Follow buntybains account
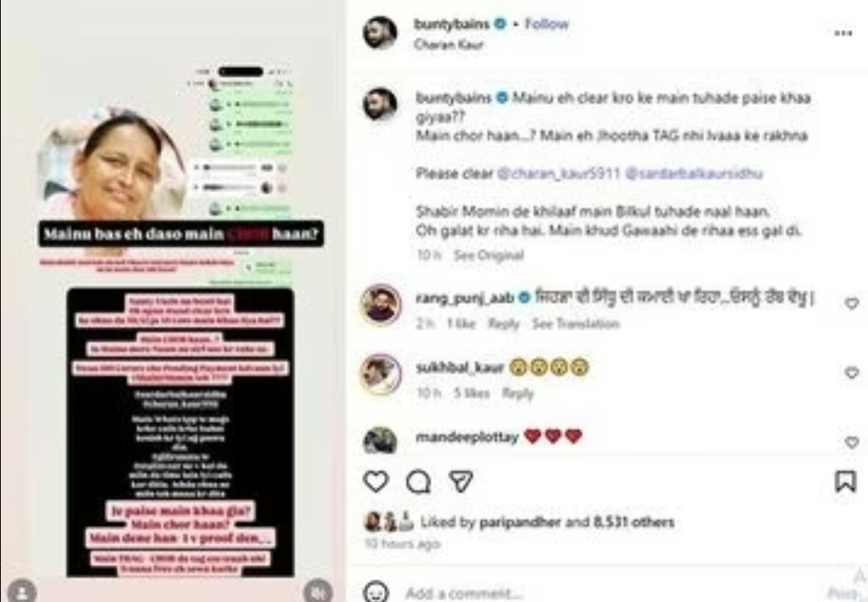 547,24
